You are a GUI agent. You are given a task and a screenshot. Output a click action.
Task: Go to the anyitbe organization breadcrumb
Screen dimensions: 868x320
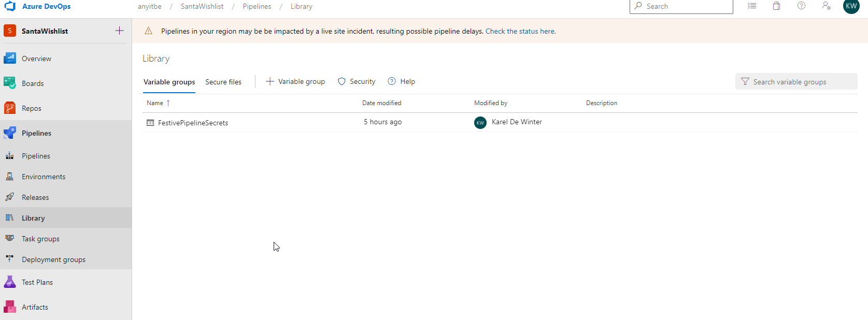point(150,6)
